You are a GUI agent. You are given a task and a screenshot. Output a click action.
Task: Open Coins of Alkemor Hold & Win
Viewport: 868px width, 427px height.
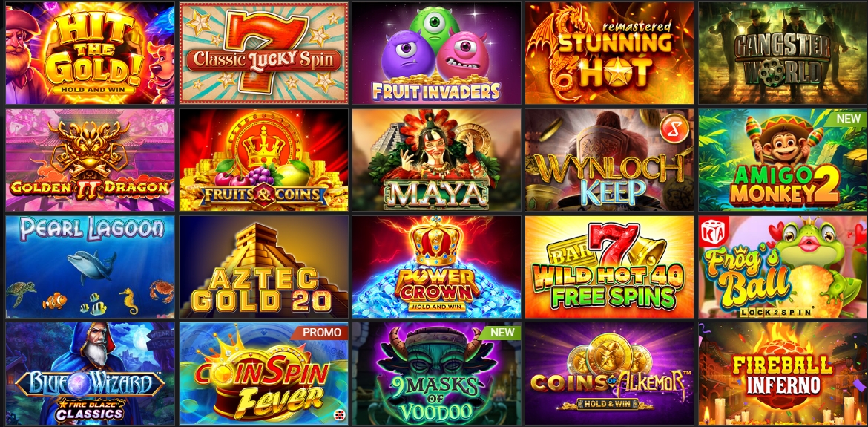coord(610,374)
